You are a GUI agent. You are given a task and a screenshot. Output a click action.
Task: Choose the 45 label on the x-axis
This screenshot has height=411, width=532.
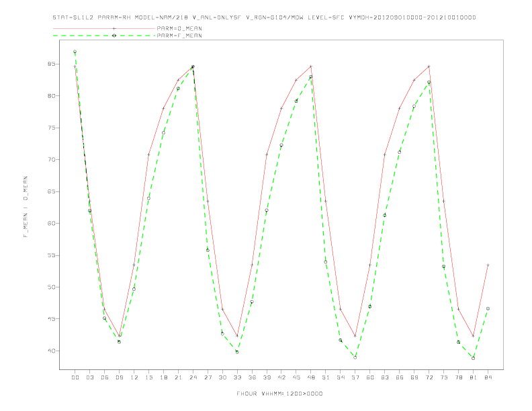tap(296, 377)
